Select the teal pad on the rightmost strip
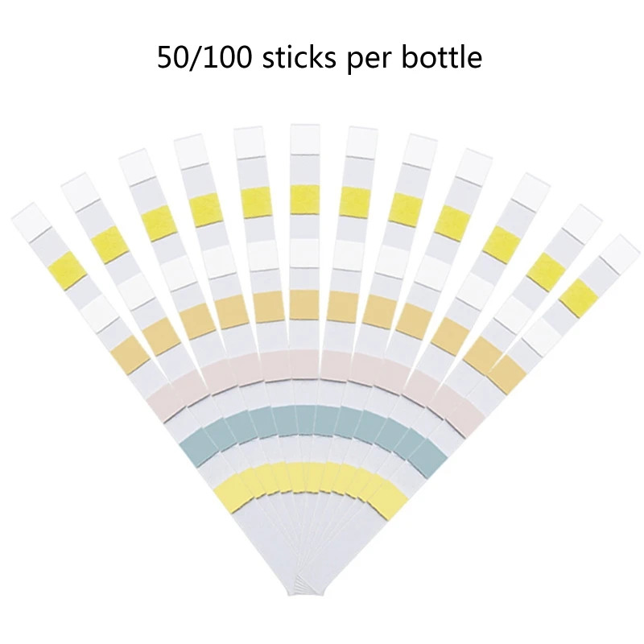This screenshot has width=644, height=644. pos(430,459)
